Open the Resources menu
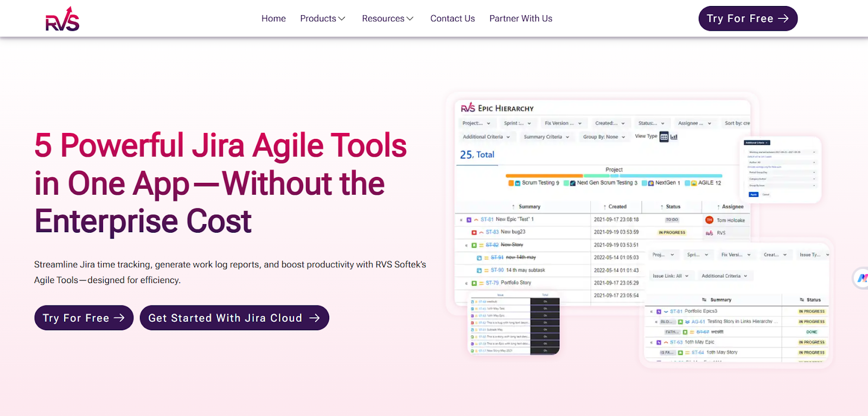The width and height of the screenshot is (868, 416). pyautogui.click(x=388, y=18)
